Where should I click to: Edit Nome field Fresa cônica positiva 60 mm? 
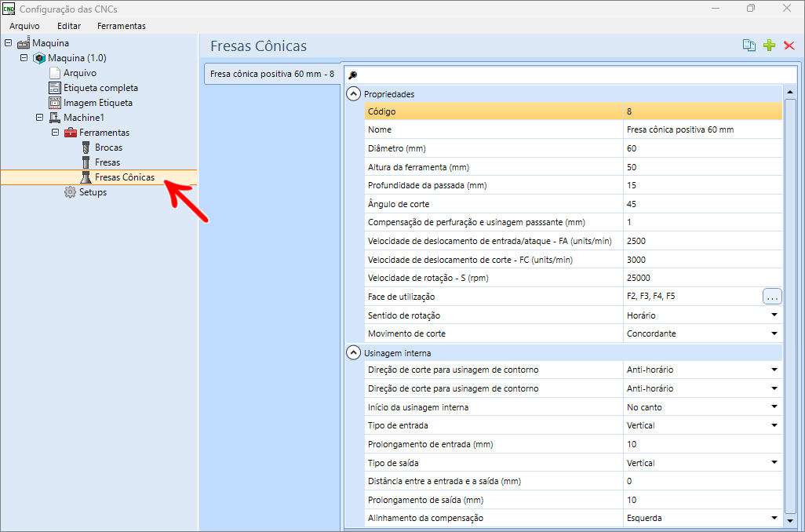point(702,130)
